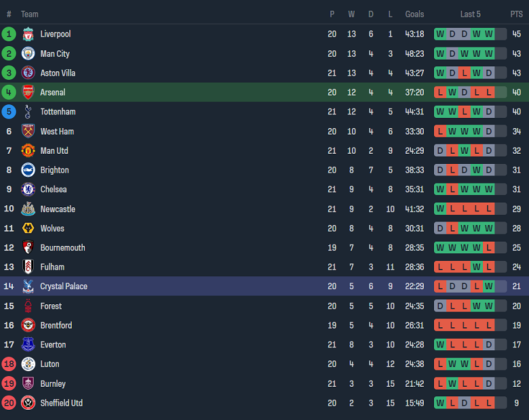This screenshot has height=420, width=529.
Task: Open the Newcastle team link
Action: point(58,209)
